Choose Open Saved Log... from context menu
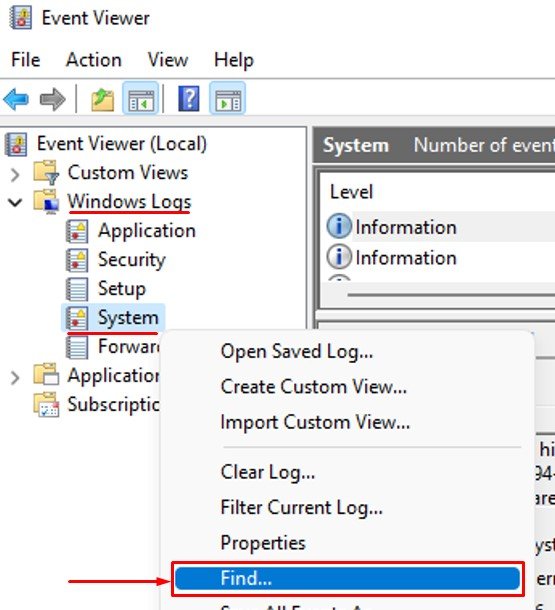555x610 pixels. 347,352
